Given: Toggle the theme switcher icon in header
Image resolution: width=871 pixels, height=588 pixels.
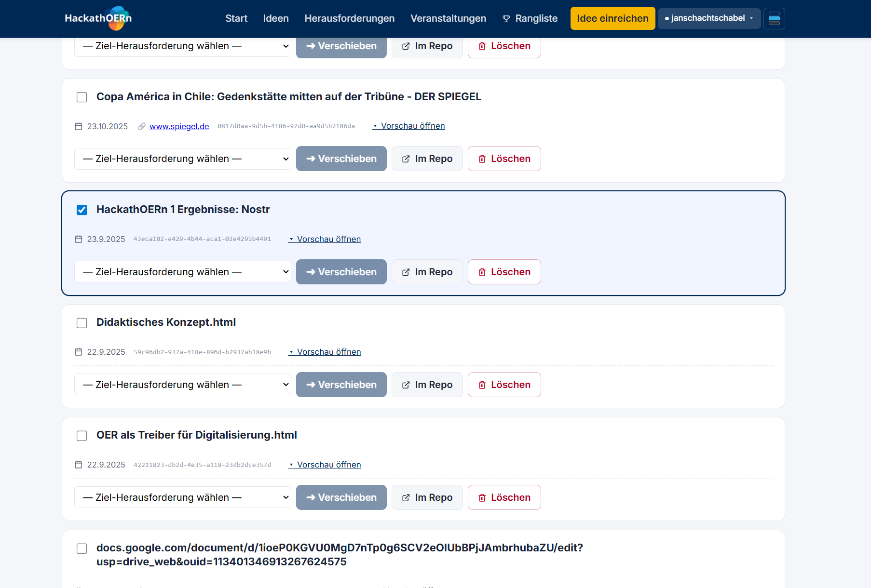Looking at the screenshot, I should pos(774,18).
